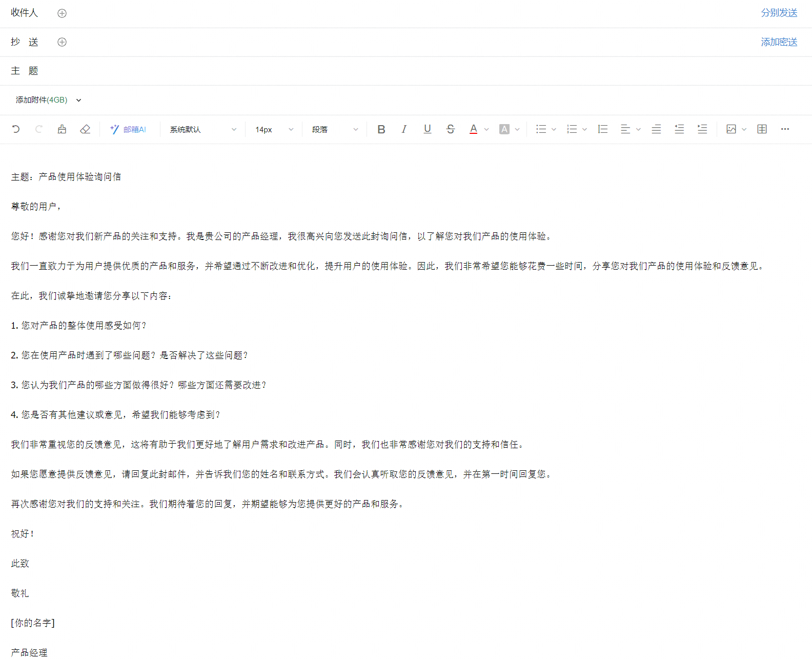812x659 pixels.
Task: Expand the 添加附件(4GB) attachment menu
Action: [x=78, y=100]
